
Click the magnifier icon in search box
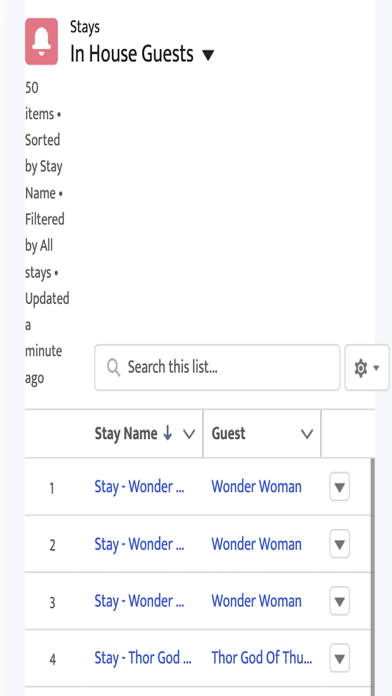(114, 368)
